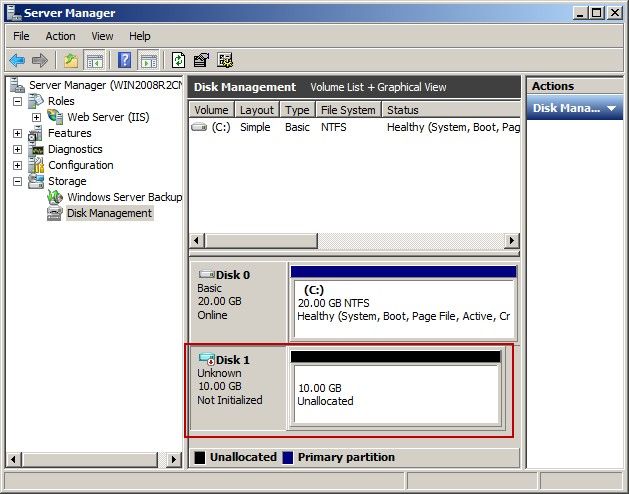
Task: Click tree pane scrollbar right arrow
Action: 174,459
